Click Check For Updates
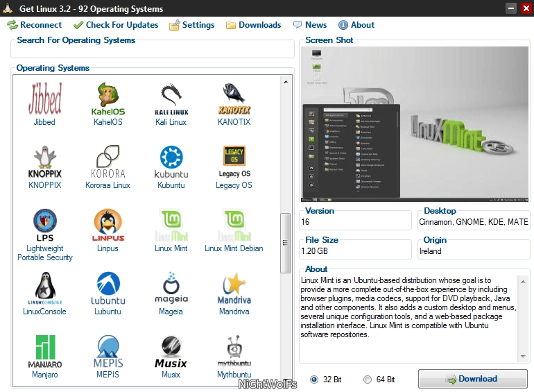Image resolution: width=534 pixels, height=392 pixels. (x=116, y=25)
